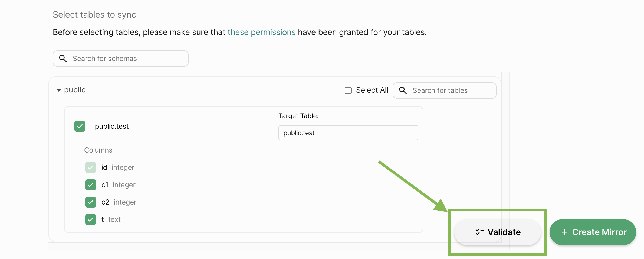Screen dimensions: 644x259
Task: Uncheck the public.test table checkbox
Action: (80, 126)
